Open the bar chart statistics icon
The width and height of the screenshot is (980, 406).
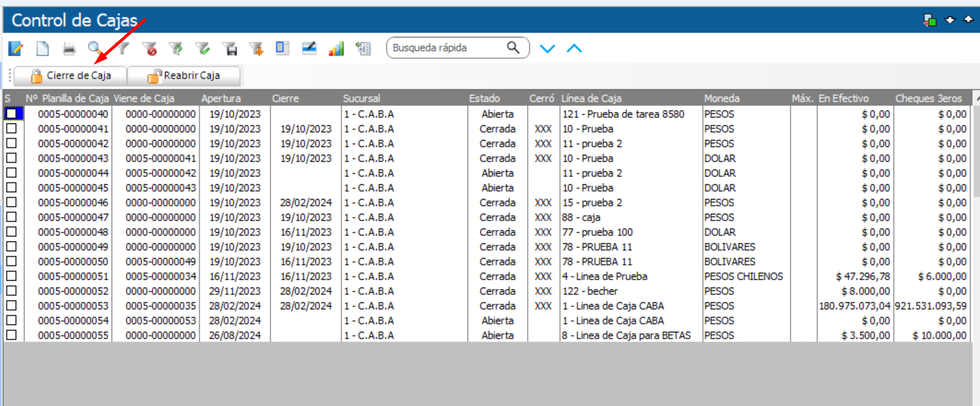336,49
